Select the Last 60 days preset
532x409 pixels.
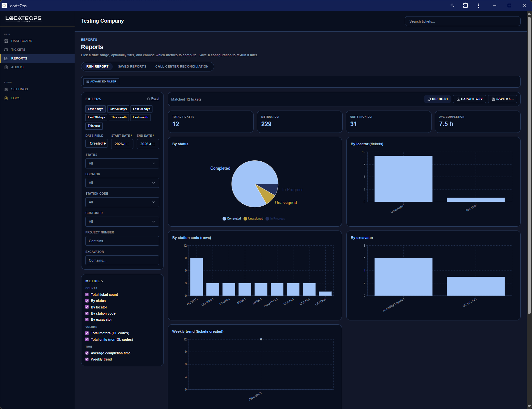(x=141, y=109)
